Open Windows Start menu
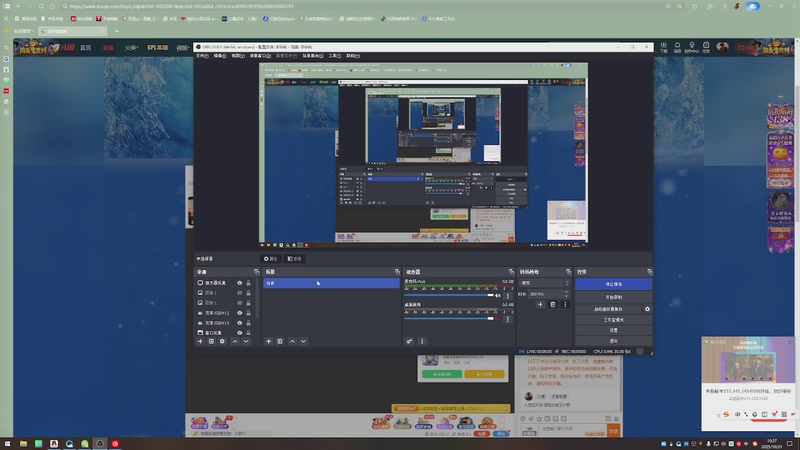The height and width of the screenshot is (450, 800). click(7, 444)
